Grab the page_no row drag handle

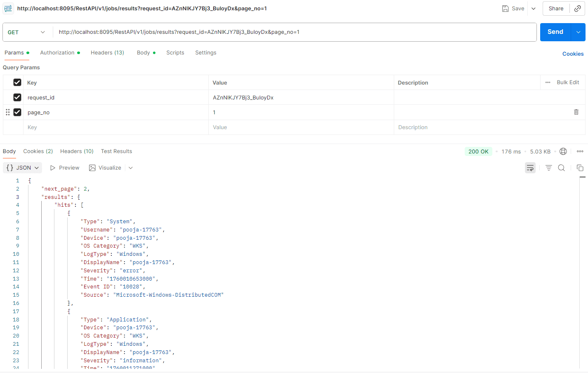pos(8,112)
